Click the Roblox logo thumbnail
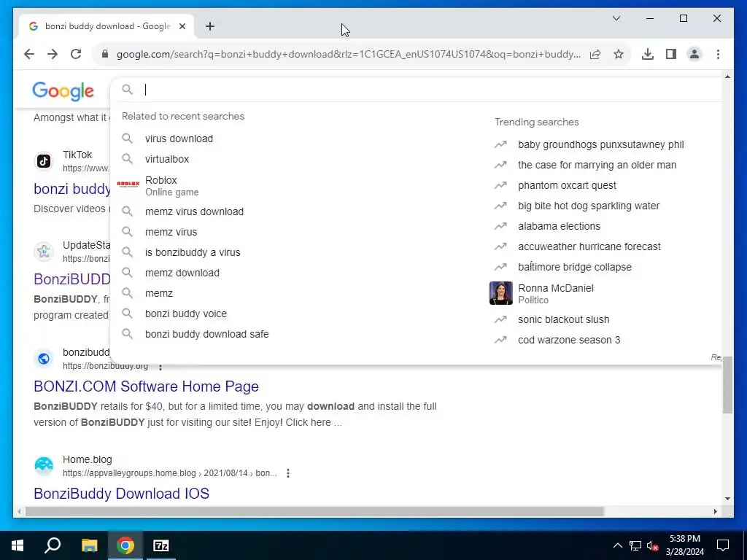747x560 pixels. (x=128, y=184)
